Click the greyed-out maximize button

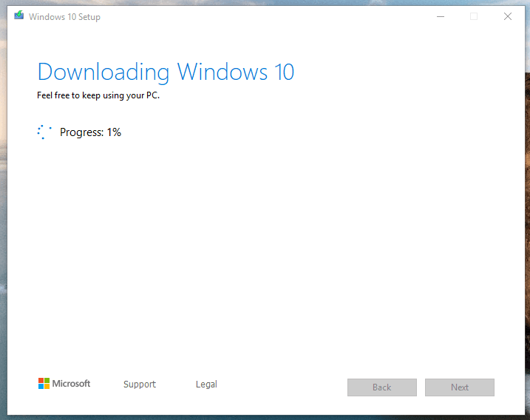tap(474, 16)
